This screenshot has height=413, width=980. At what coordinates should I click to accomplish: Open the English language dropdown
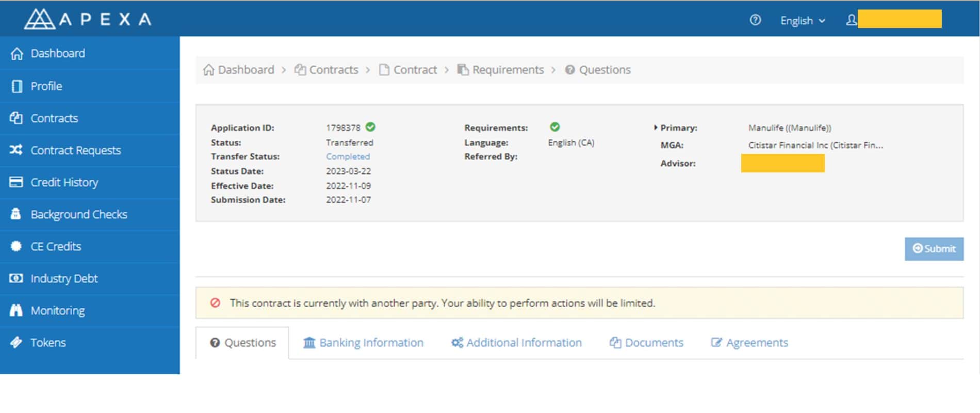(803, 21)
